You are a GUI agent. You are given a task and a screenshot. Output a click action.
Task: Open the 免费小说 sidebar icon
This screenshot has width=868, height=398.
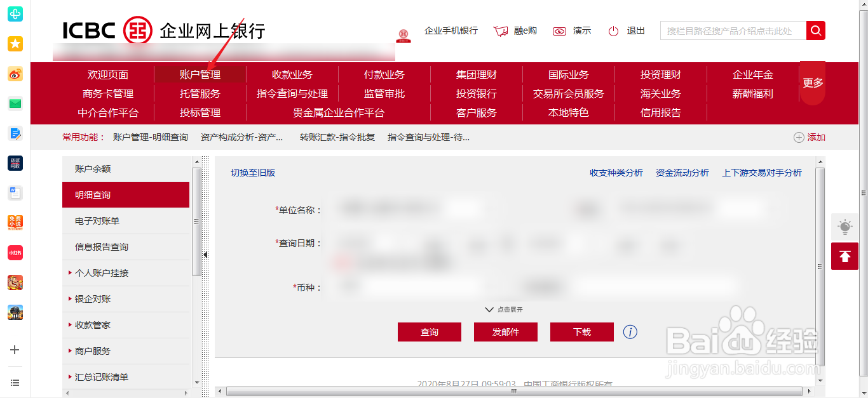(x=15, y=223)
